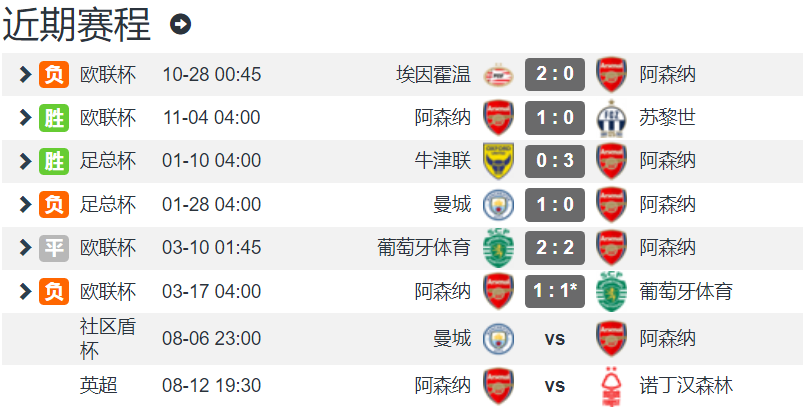The height and width of the screenshot is (416, 803).
Task: Click the 1 : 1* score box
Action: pos(555,292)
